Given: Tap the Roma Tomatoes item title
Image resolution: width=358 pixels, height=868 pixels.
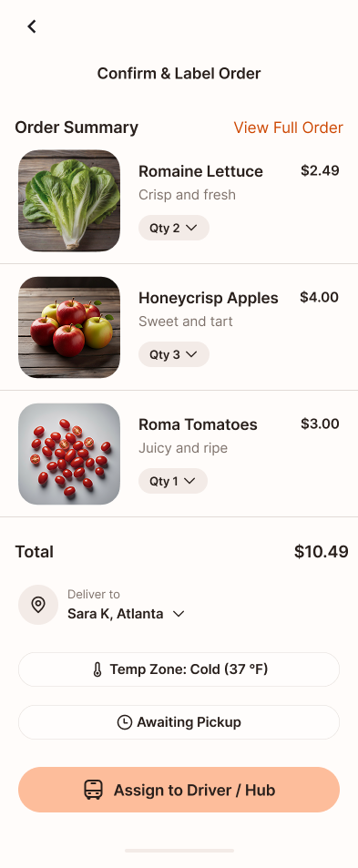Looking at the screenshot, I should coord(198,424).
